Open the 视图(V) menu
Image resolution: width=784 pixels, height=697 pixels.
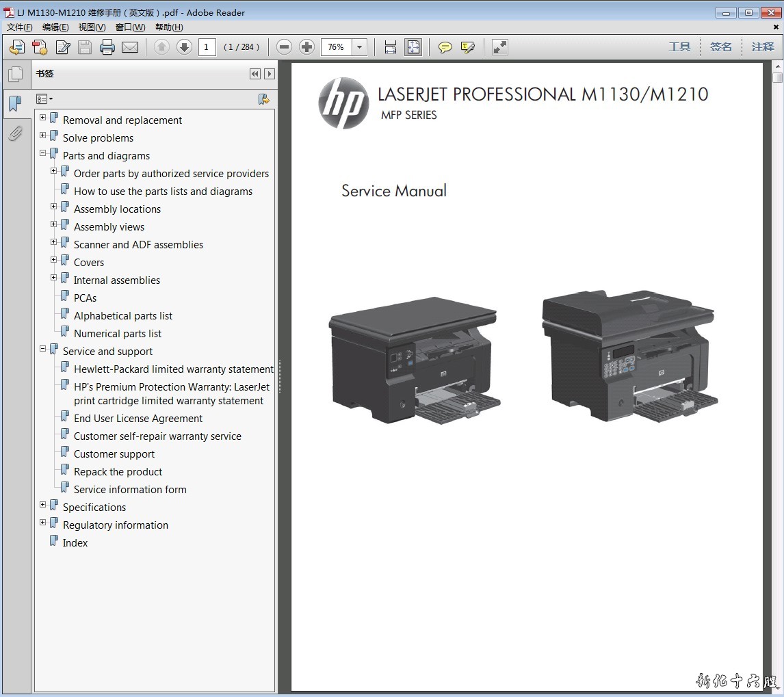coord(92,27)
